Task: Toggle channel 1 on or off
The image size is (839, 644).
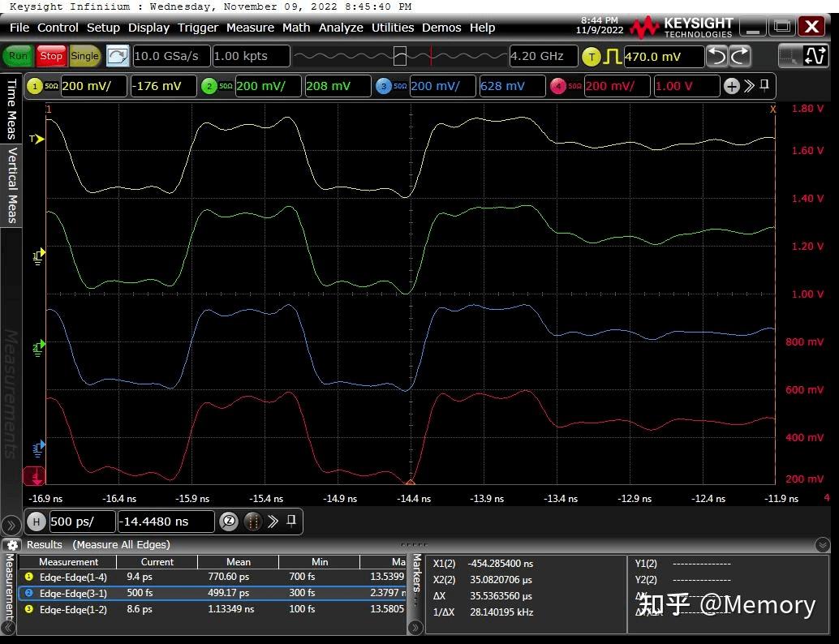Action: coord(35,86)
